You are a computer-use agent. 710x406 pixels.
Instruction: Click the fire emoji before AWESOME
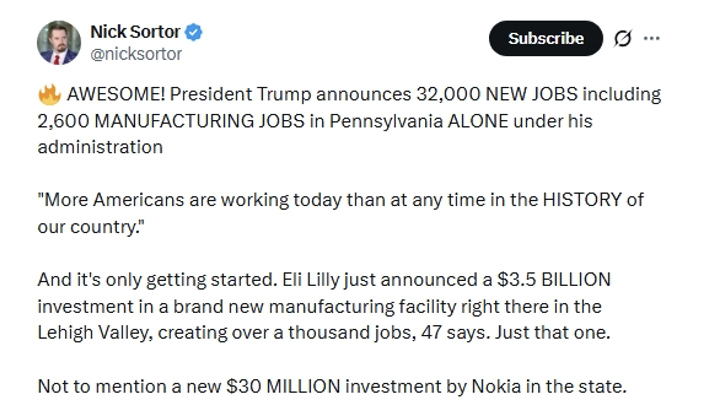click(49, 95)
